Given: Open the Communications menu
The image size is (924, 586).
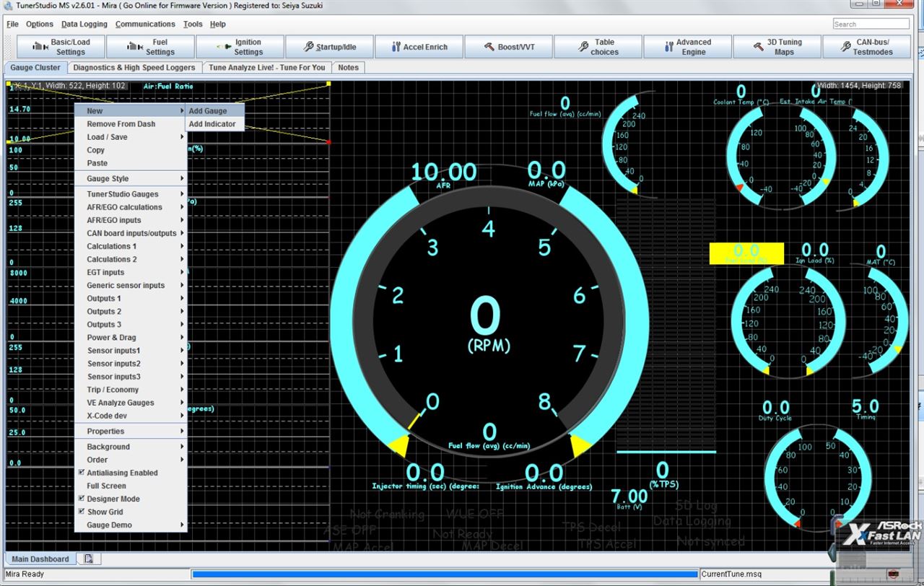Looking at the screenshot, I should tap(145, 24).
